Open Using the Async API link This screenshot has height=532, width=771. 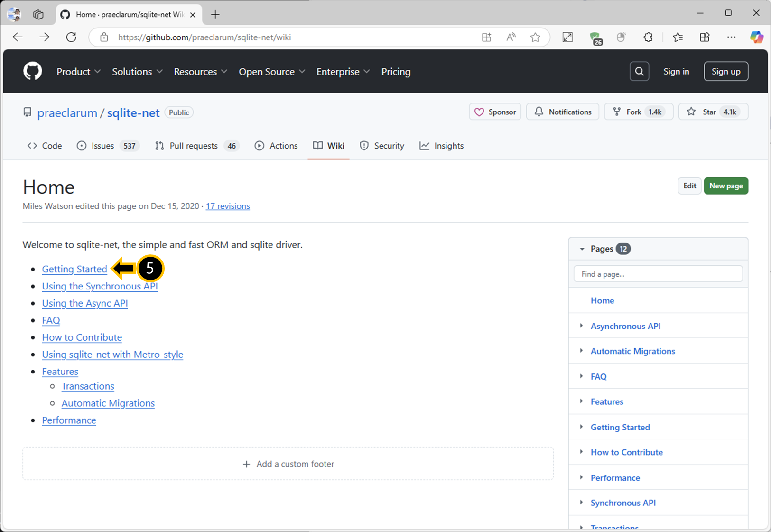[x=85, y=303]
